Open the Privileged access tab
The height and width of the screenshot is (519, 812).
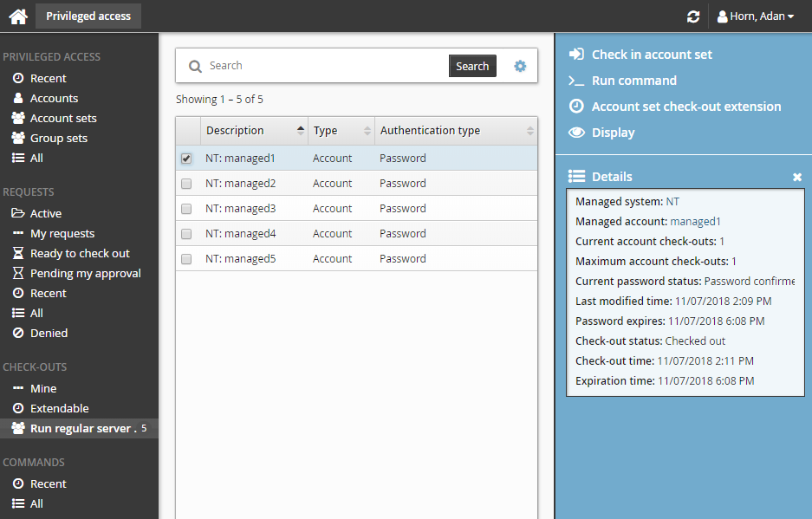click(x=88, y=16)
